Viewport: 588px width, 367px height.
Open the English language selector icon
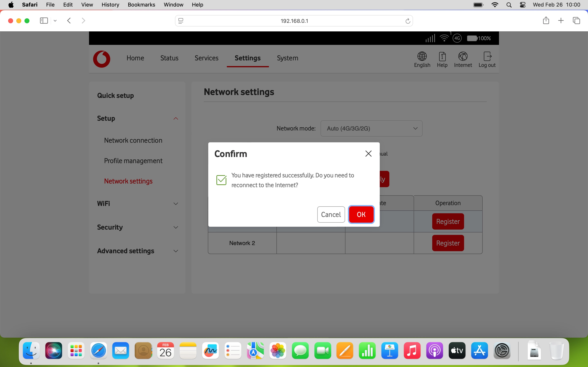(x=422, y=56)
